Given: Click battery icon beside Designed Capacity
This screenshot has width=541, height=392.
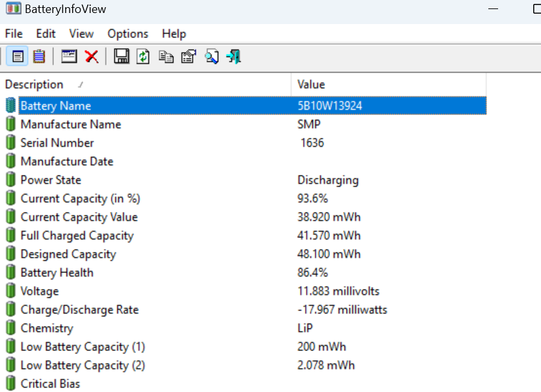Looking at the screenshot, I should coord(10,254).
